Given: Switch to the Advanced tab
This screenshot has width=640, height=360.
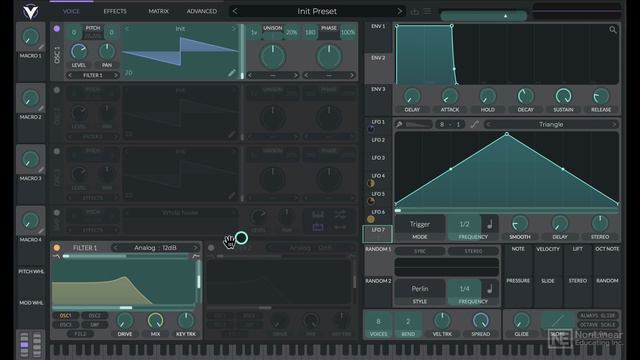Looking at the screenshot, I should tap(202, 11).
